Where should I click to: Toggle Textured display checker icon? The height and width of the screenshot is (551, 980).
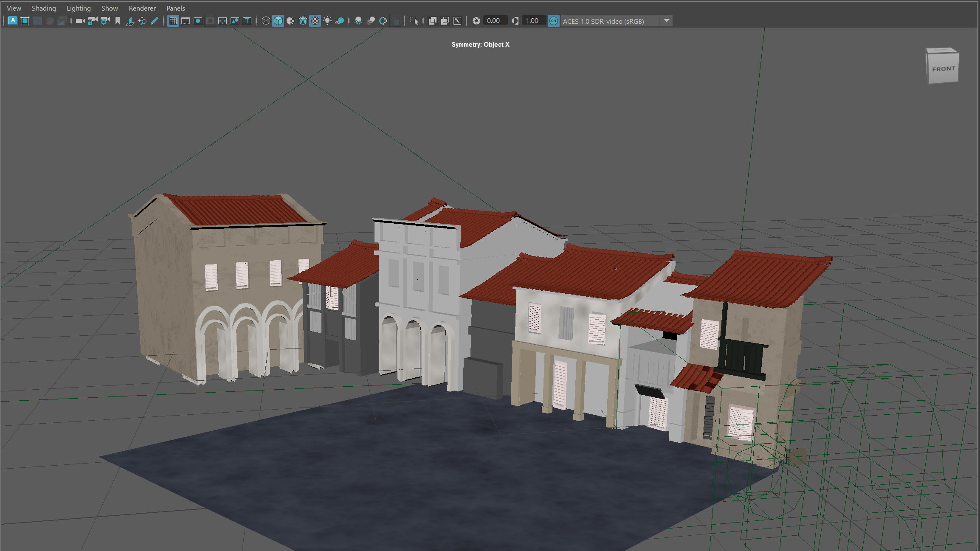click(x=315, y=21)
